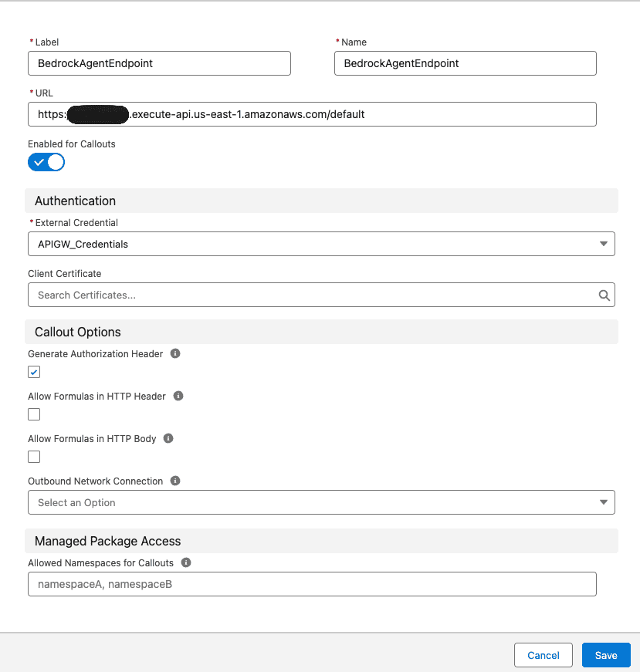Click info icon beside Allow Formulas in HTTP Header

click(178, 397)
